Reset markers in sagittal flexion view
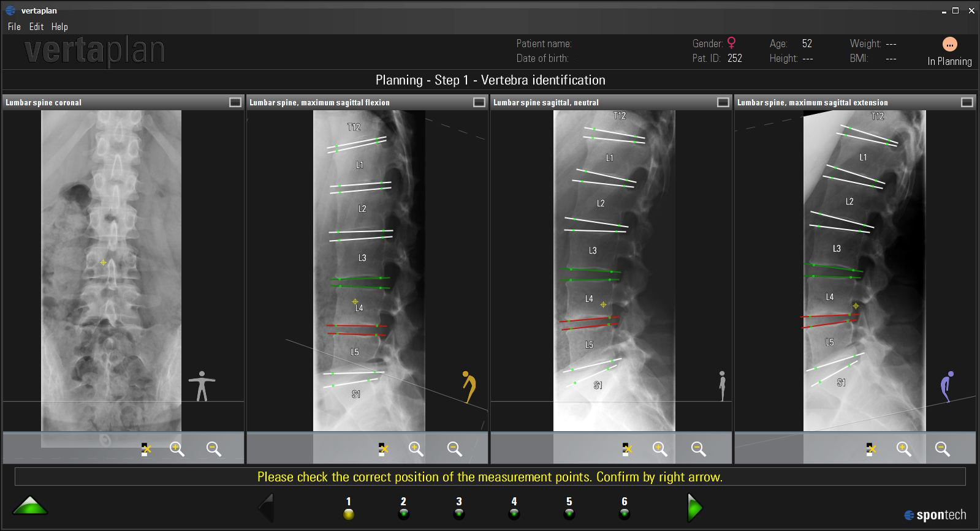 tap(382, 449)
